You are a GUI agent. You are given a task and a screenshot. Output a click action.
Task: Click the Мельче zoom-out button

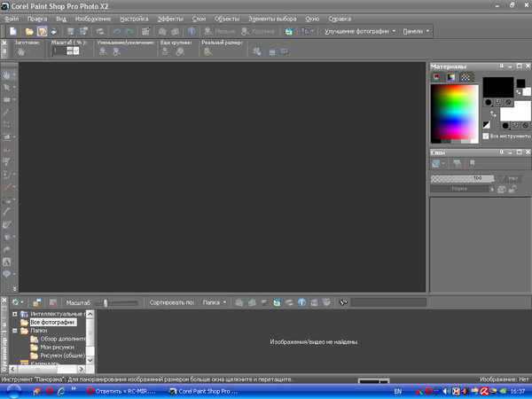pos(220,31)
